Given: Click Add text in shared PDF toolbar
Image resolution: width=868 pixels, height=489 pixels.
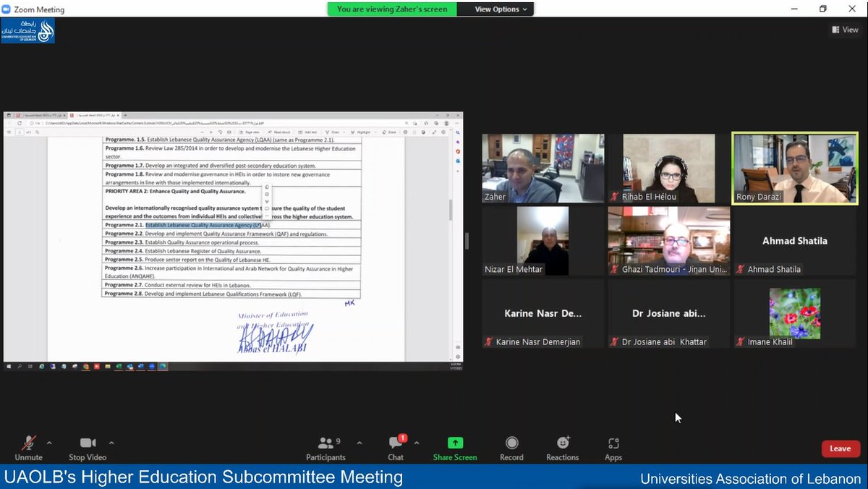Looking at the screenshot, I should pos(309,132).
